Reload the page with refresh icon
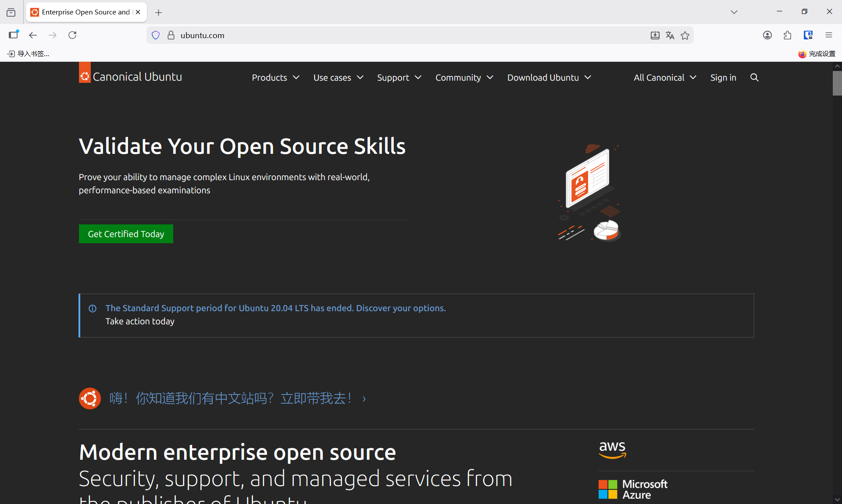842x504 pixels. pos(72,35)
